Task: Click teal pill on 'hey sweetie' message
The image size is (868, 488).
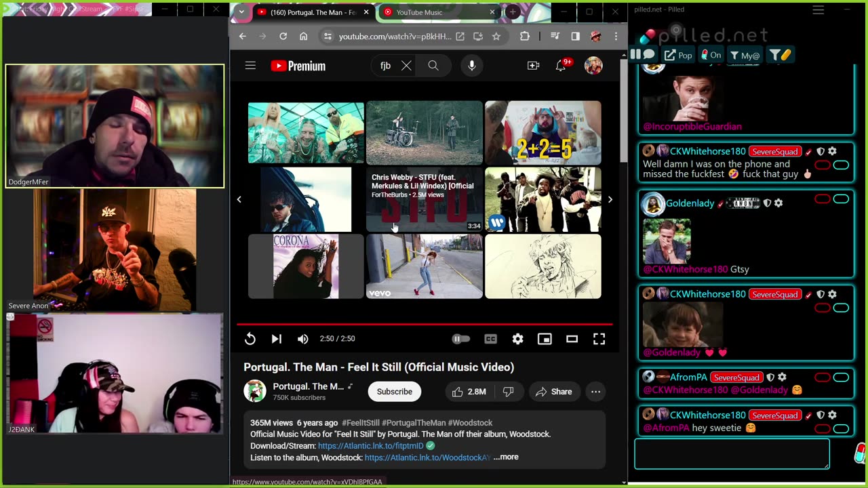Action: pyautogui.click(x=841, y=428)
